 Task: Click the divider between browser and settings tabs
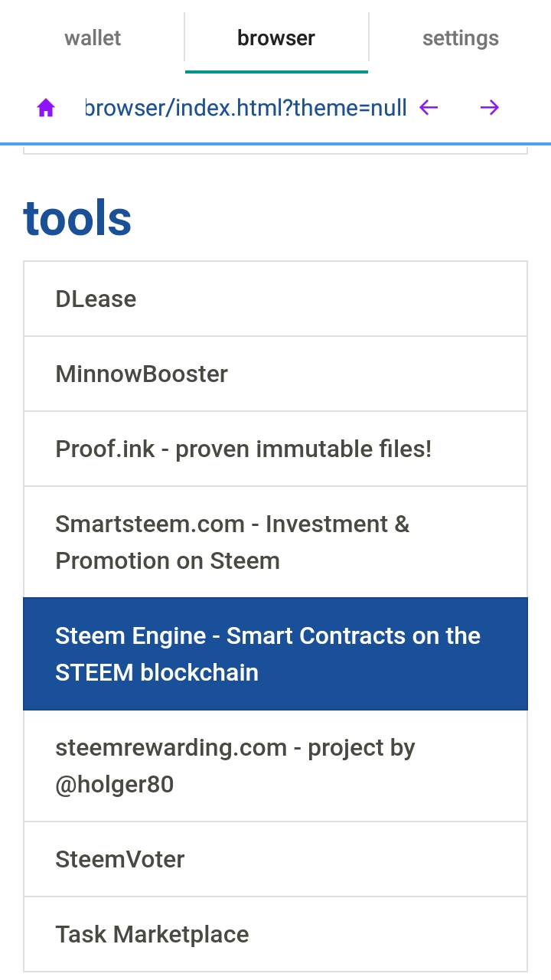click(369, 37)
